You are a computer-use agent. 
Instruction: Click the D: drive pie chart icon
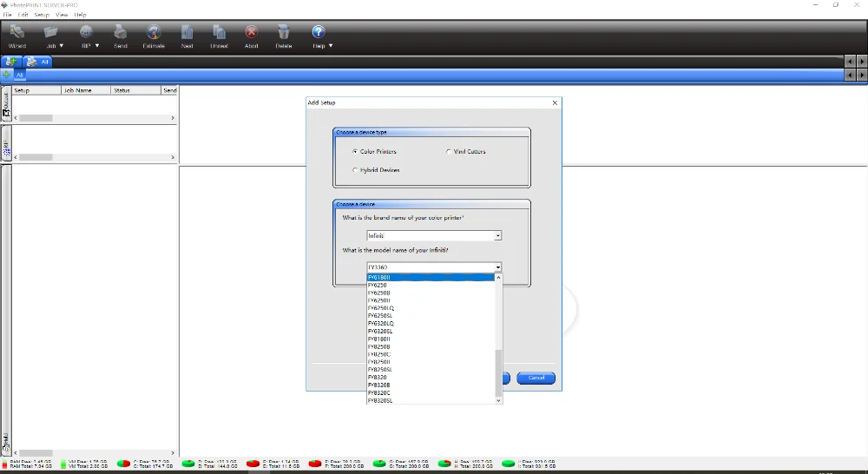[x=188, y=464]
